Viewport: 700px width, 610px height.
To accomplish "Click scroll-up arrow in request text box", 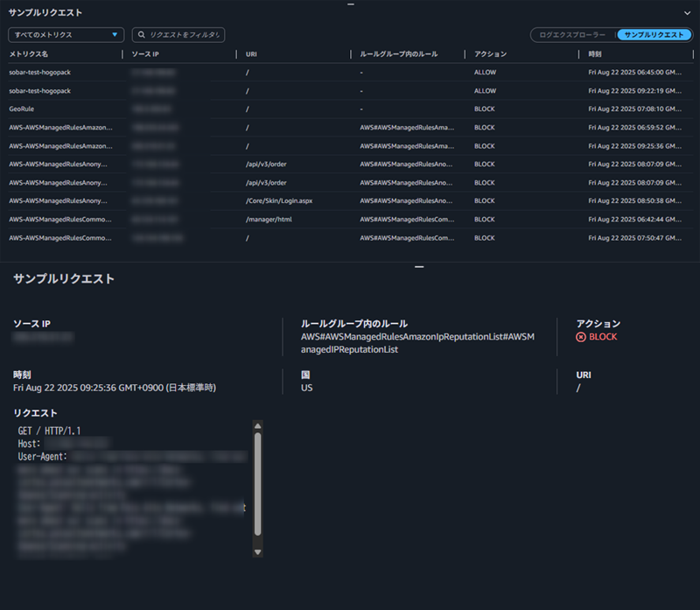I will pos(257,426).
